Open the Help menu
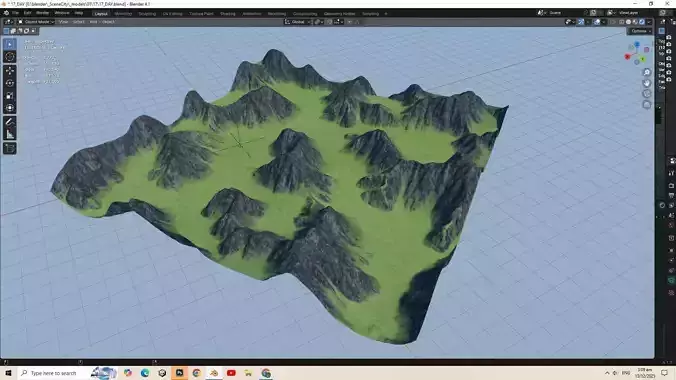Viewport: 676px width, 380px height. tap(79, 13)
